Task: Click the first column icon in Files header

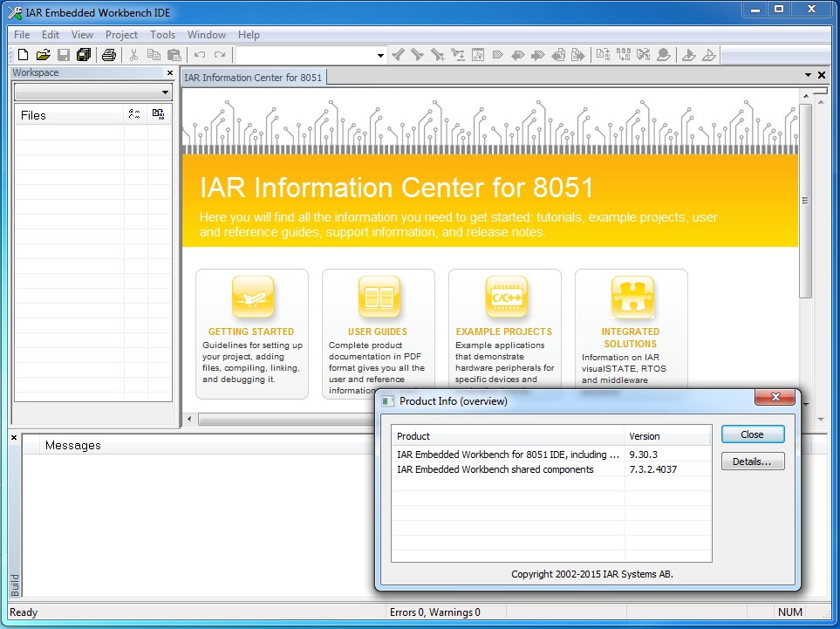Action: coord(134,114)
